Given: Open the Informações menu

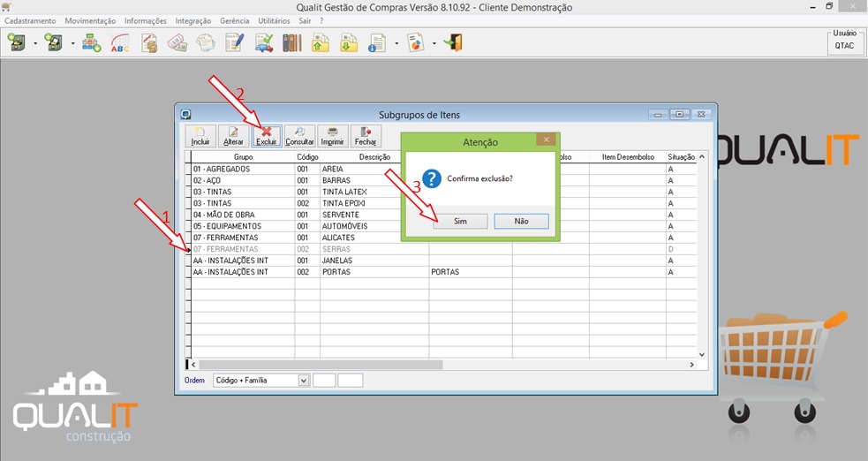Looking at the screenshot, I should [146, 20].
